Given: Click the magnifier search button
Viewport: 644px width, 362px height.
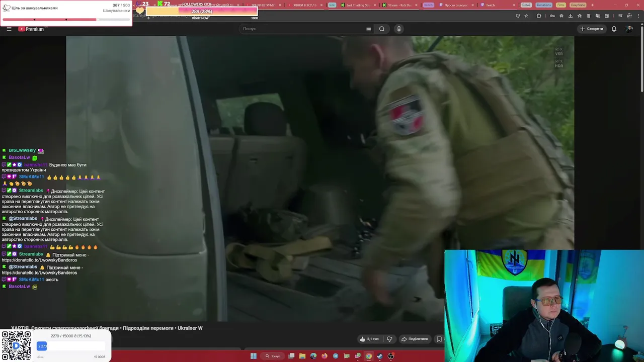Looking at the screenshot, I should [x=382, y=29].
